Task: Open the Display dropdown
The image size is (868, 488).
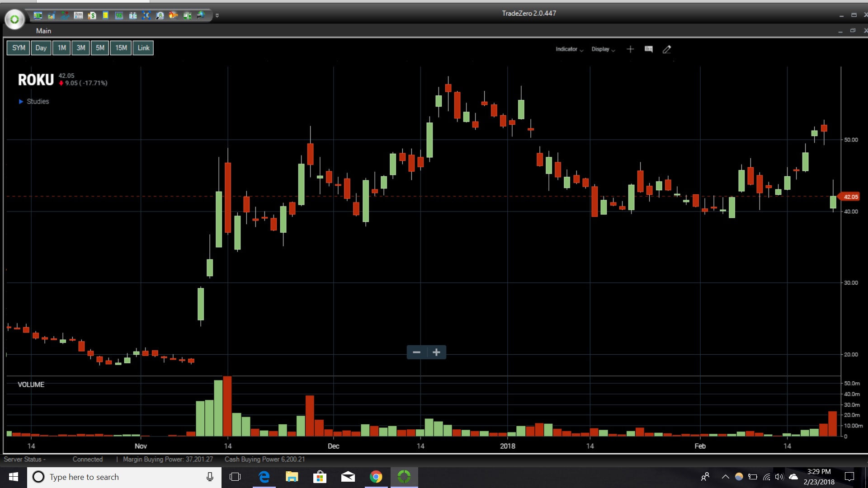Action: pos(603,49)
